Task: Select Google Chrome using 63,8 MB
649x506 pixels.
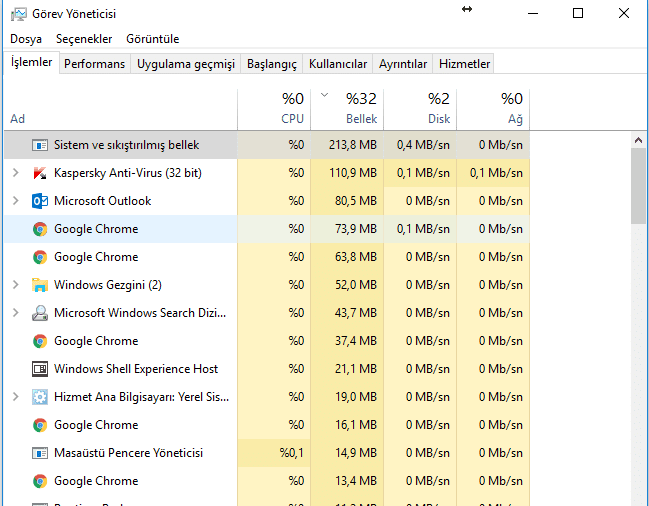Action: pos(267,257)
